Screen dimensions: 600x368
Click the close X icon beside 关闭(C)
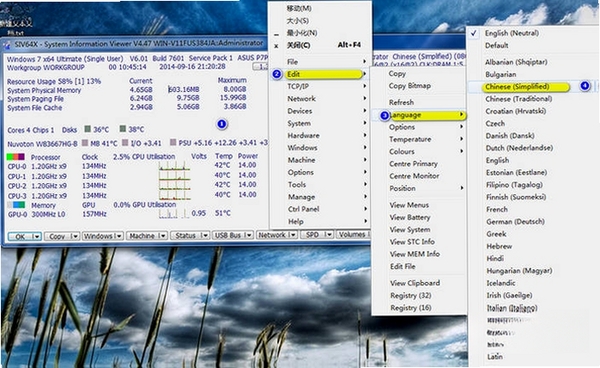(276, 46)
